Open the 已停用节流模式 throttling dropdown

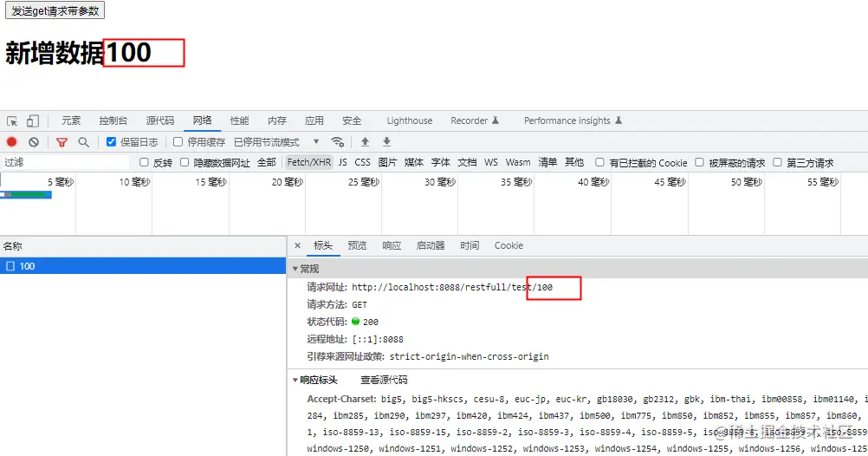(276, 142)
